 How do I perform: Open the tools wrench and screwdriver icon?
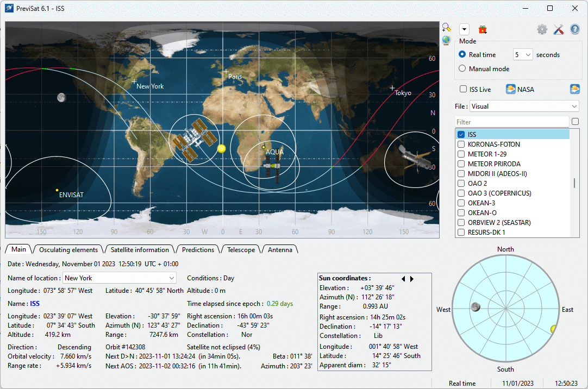pyautogui.click(x=558, y=29)
